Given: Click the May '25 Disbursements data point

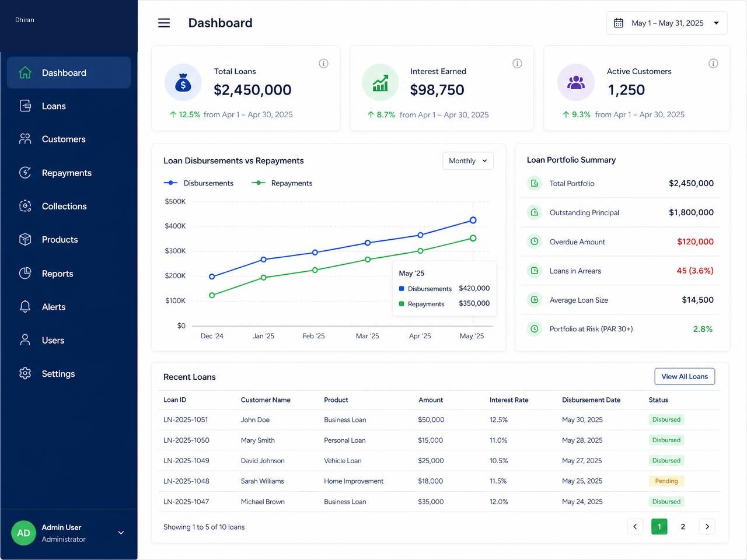Looking at the screenshot, I should 473,220.
